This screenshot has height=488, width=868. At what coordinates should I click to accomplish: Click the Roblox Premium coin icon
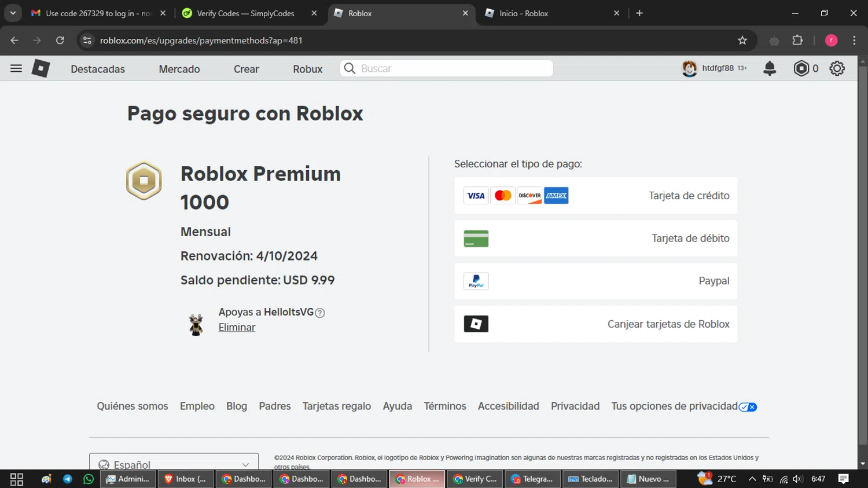point(144,181)
